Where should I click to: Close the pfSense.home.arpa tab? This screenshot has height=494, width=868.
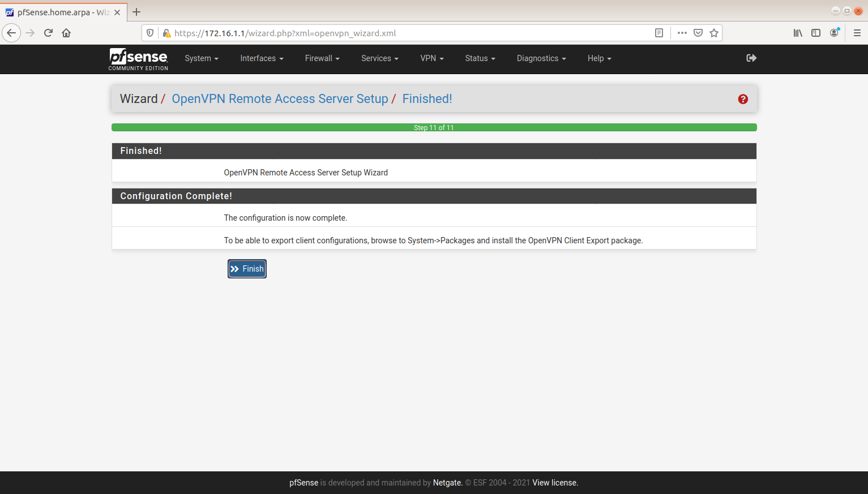(x=117, y=12)
